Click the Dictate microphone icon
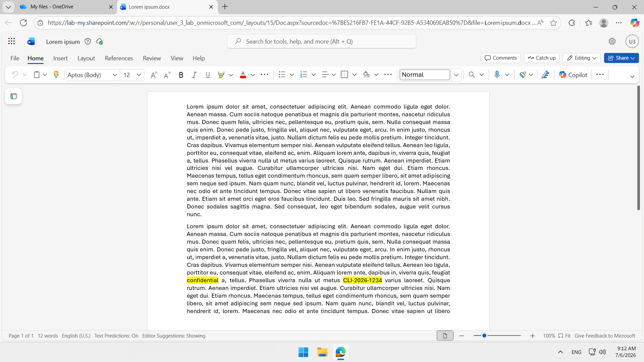Image resolution: width=644 pixels, height=362 pixels. (497, 75)
